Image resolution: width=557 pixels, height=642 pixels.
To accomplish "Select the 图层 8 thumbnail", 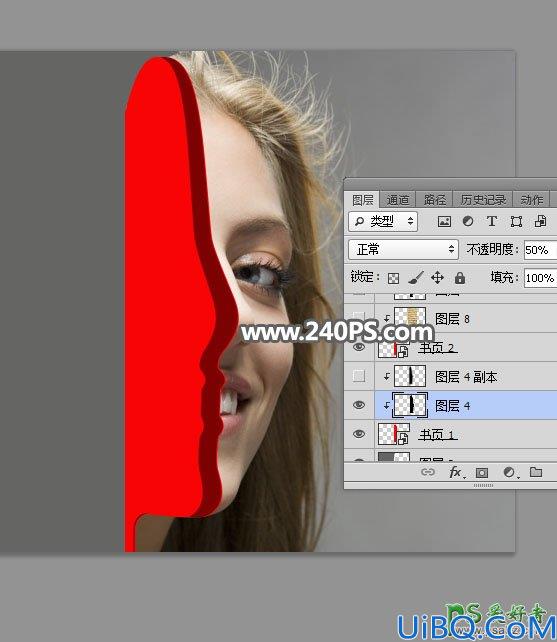I will [x=410, y=317].
